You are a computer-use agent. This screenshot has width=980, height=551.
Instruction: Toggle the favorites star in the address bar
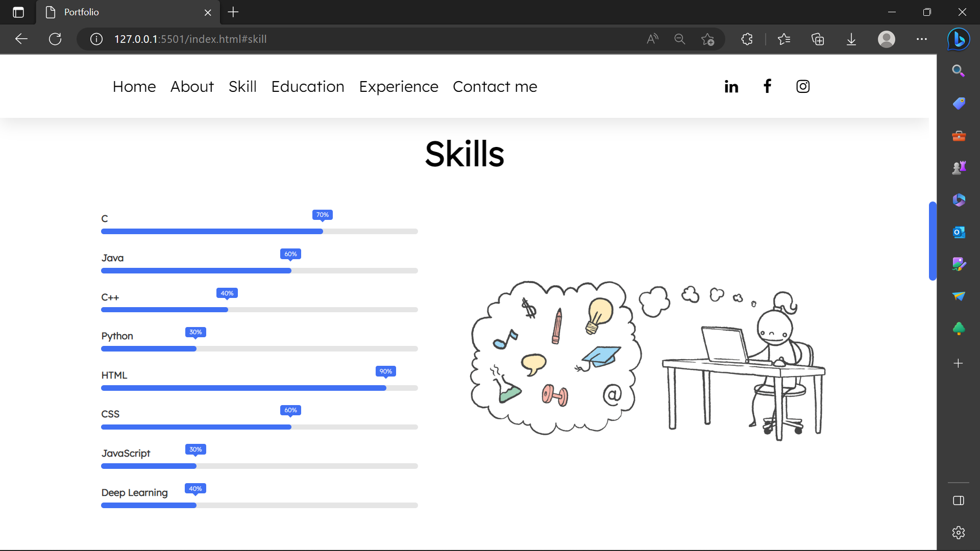click(x=708, y=39)
